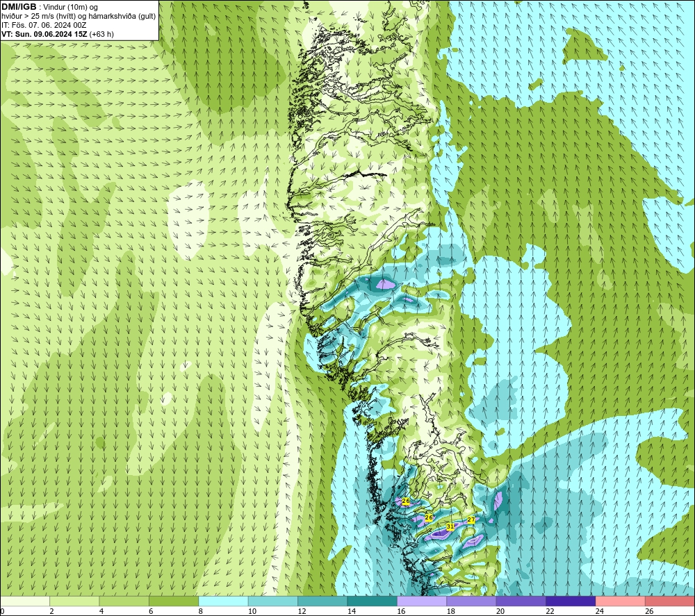Click the scale tick label 16
Screen dimensions: 695x616
[x=401, y=611]
